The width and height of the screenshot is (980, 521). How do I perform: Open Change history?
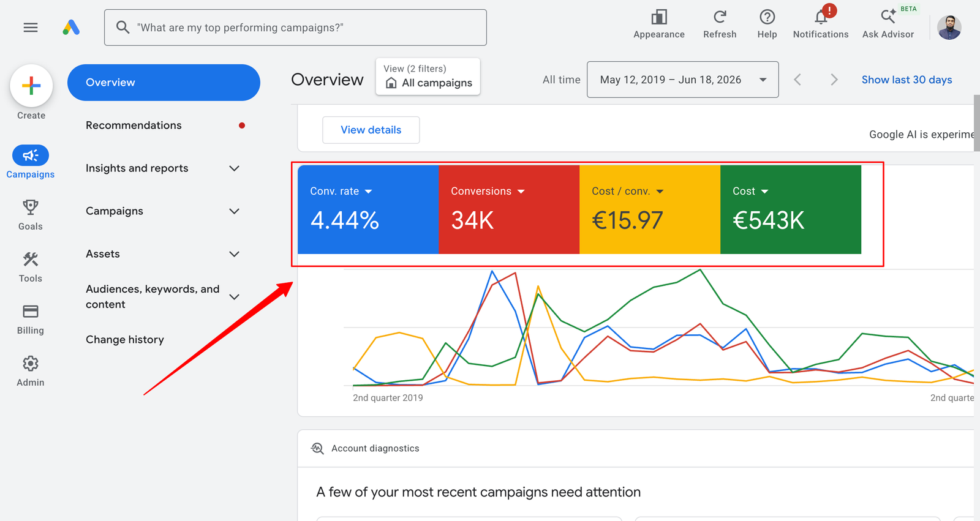tap(125, 340)
